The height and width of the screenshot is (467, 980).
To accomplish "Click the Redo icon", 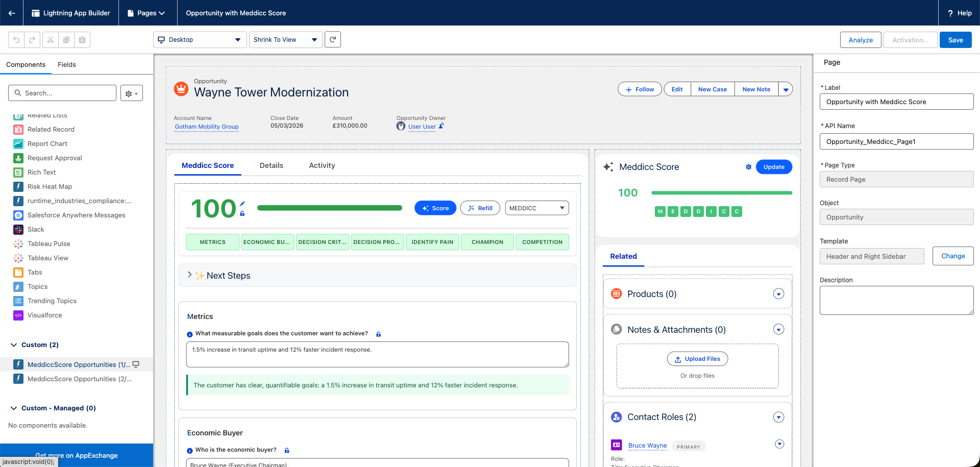I will [x=32, y=40].
